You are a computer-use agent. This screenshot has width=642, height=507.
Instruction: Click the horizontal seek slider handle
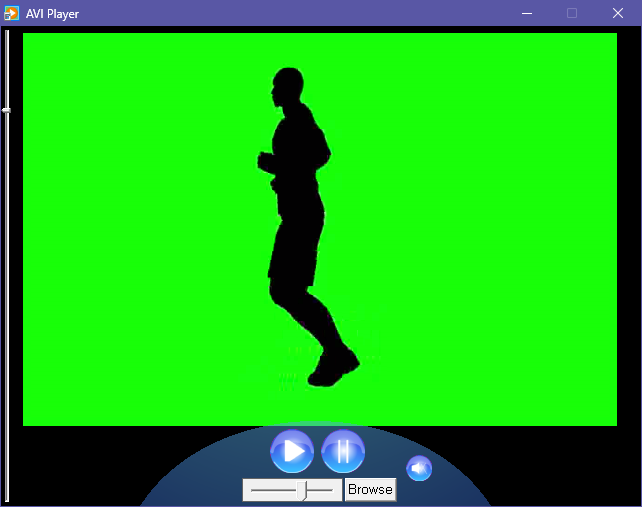302,491
